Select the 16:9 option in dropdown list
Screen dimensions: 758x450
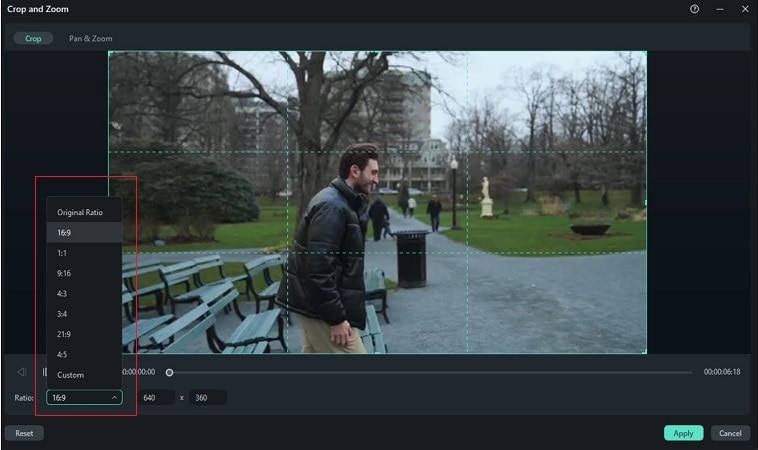pyautogui.click(x=84, y=232)
